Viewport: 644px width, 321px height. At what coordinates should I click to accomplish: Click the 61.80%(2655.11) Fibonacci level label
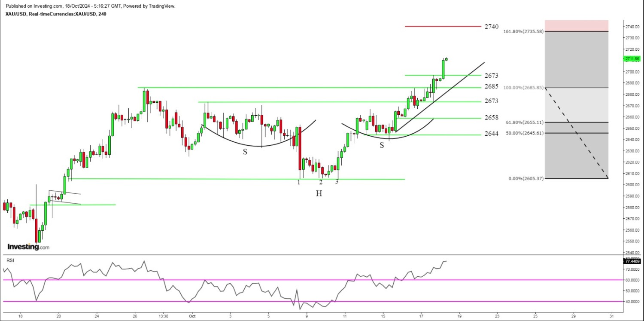[x=525, y=122]
